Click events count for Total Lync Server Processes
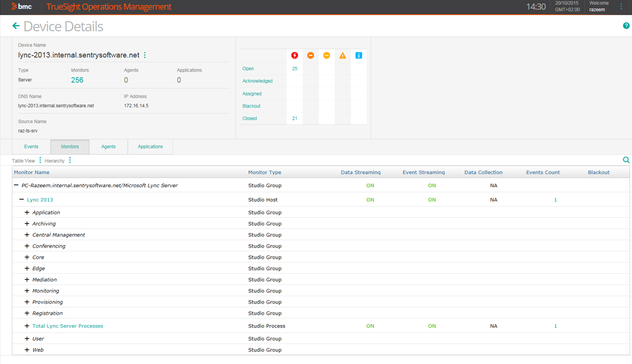632x364 pixels. [555, 326]
